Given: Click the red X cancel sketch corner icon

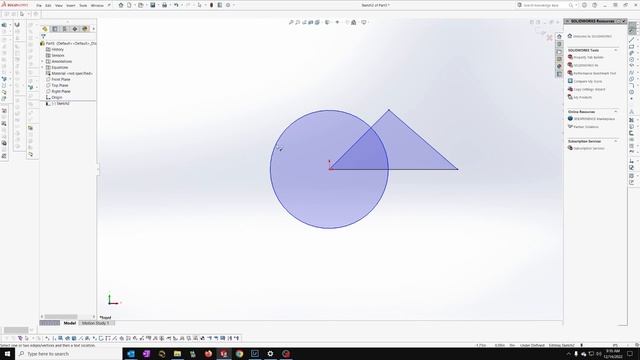Looking at the screenshot, I should (x=549, y=38).
